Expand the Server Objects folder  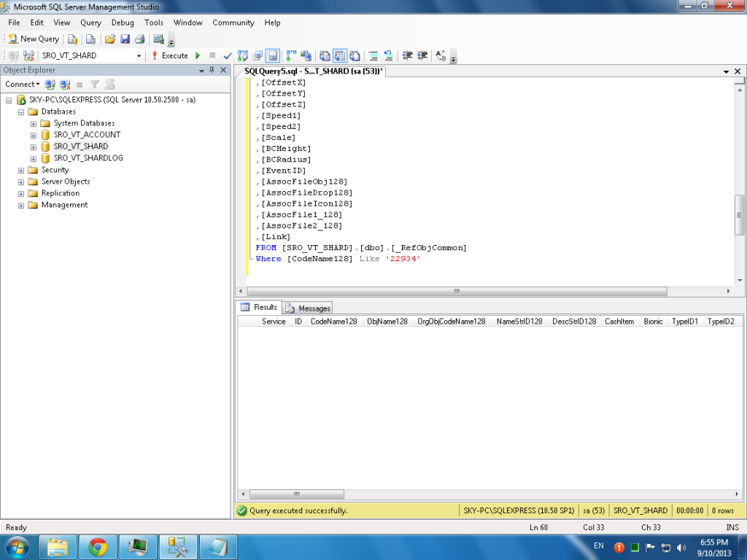point(21,182)
